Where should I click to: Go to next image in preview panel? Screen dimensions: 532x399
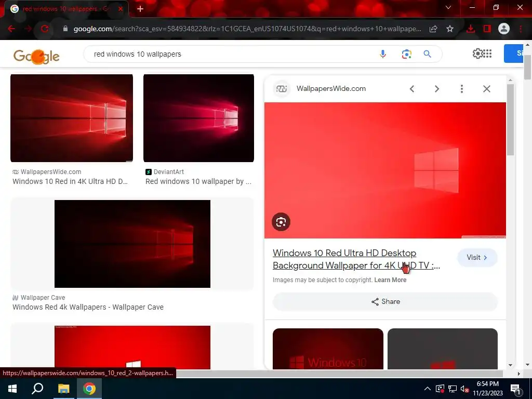(437, 89)
